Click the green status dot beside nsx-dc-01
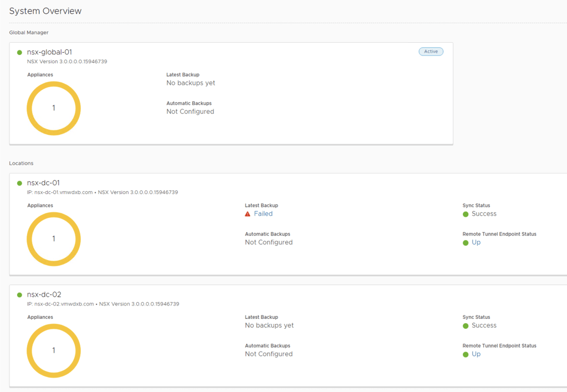The image size is (567, 392). click(20, 184)
